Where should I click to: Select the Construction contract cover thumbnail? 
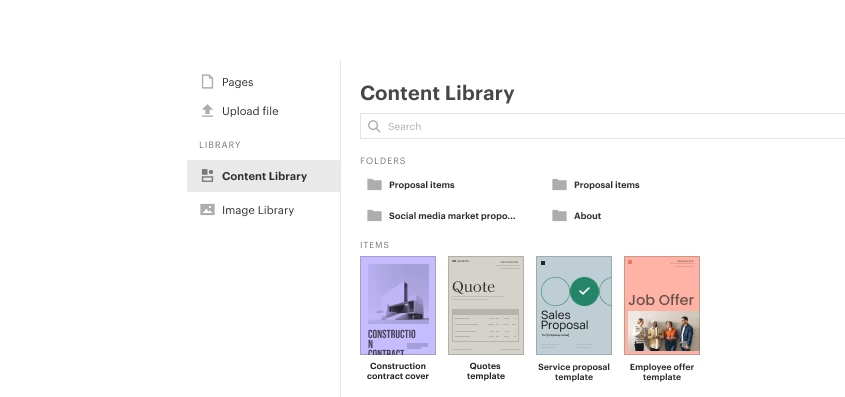398,305
